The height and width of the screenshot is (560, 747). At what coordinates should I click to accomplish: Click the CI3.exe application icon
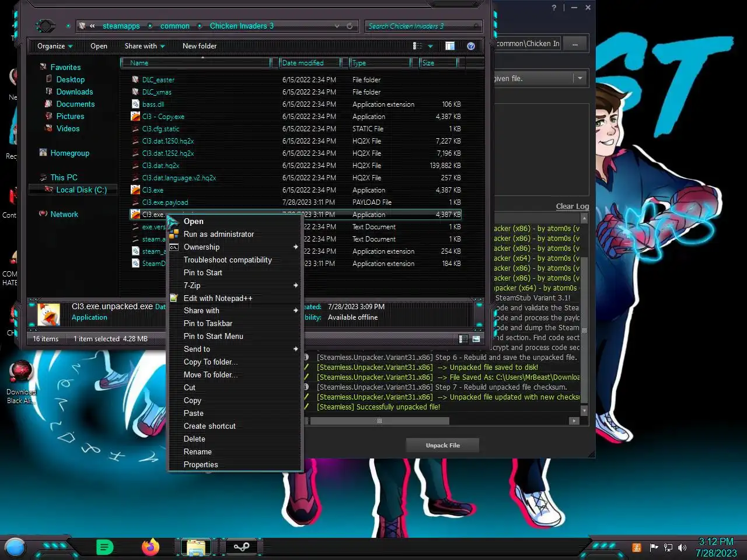(135, 190)
